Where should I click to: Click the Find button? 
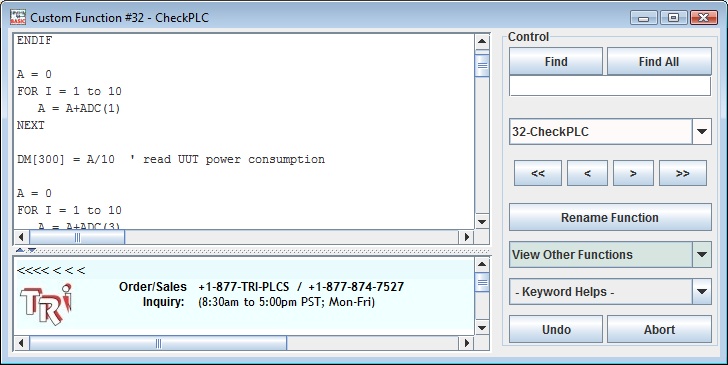[x=556, y=61]
